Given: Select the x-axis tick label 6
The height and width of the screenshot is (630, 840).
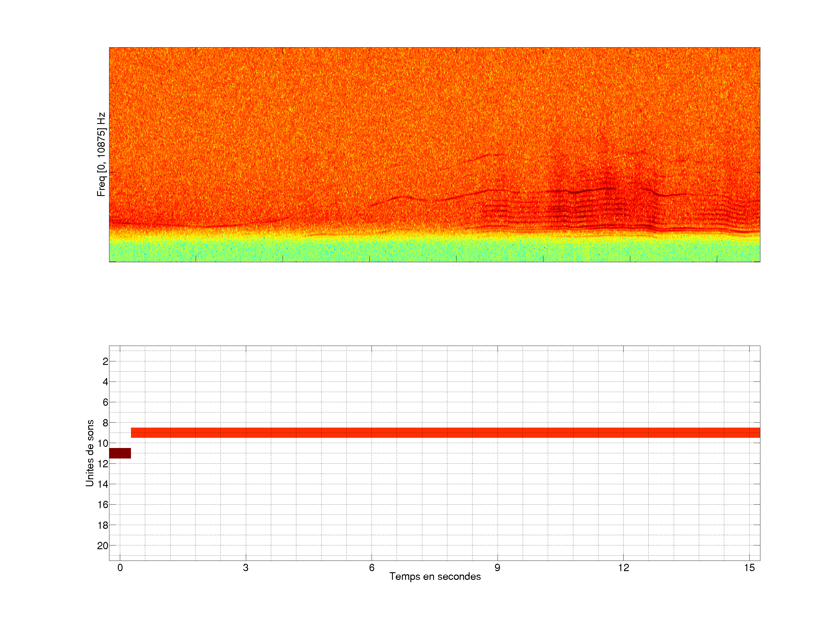Looking at the screenshot, I should [371, 568].
